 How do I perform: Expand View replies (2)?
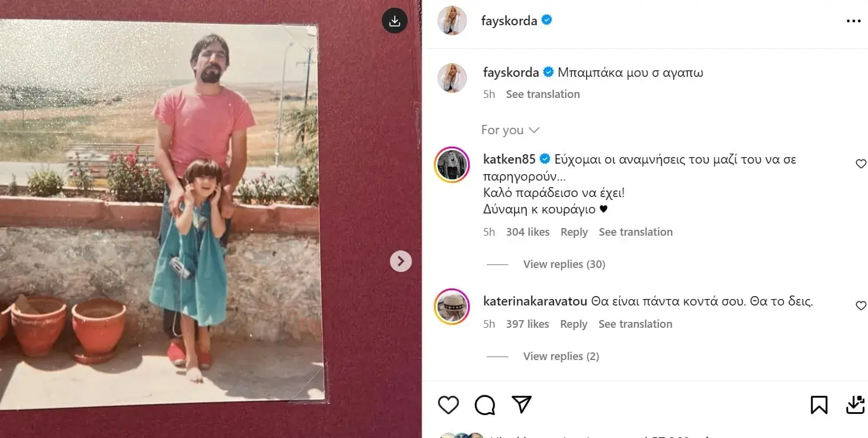[x=561, y=356]
